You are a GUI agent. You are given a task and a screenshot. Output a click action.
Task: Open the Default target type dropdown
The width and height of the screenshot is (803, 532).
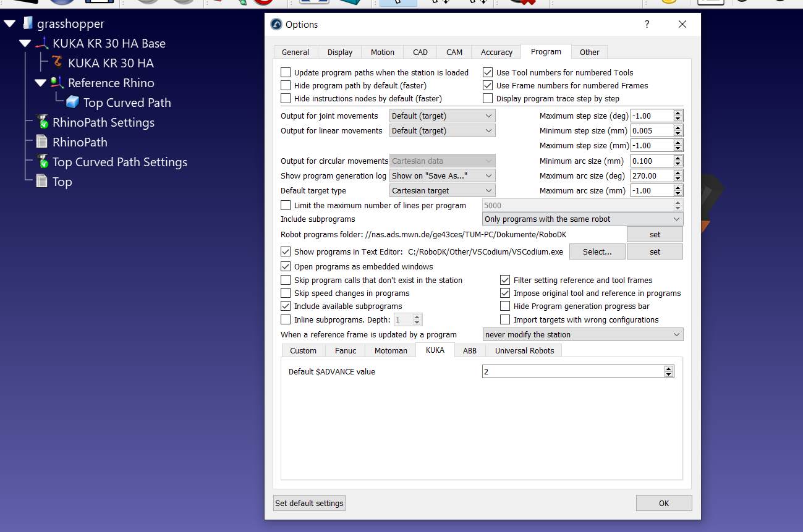[442, 191]
